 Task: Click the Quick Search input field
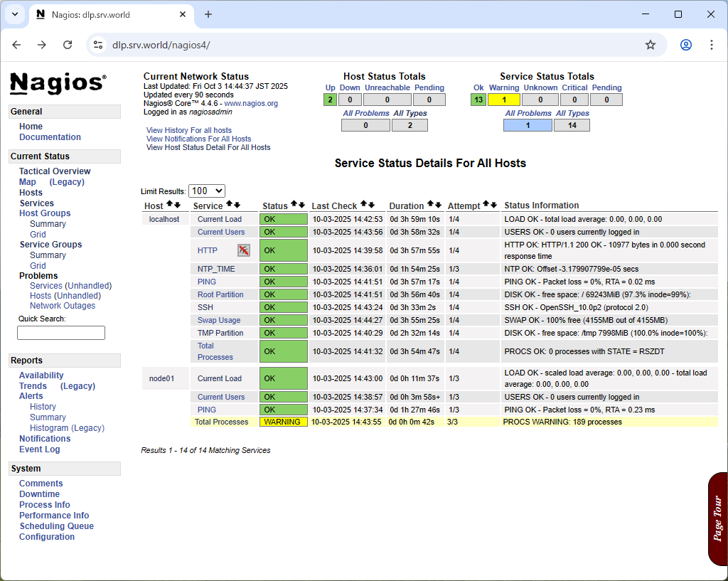[x=61, y=333]
